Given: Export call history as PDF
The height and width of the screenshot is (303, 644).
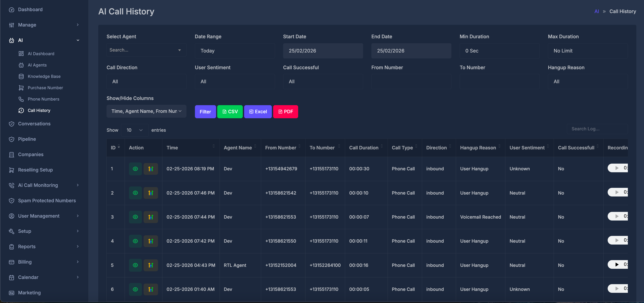Looking at the screenshot, I should point(285,112).
